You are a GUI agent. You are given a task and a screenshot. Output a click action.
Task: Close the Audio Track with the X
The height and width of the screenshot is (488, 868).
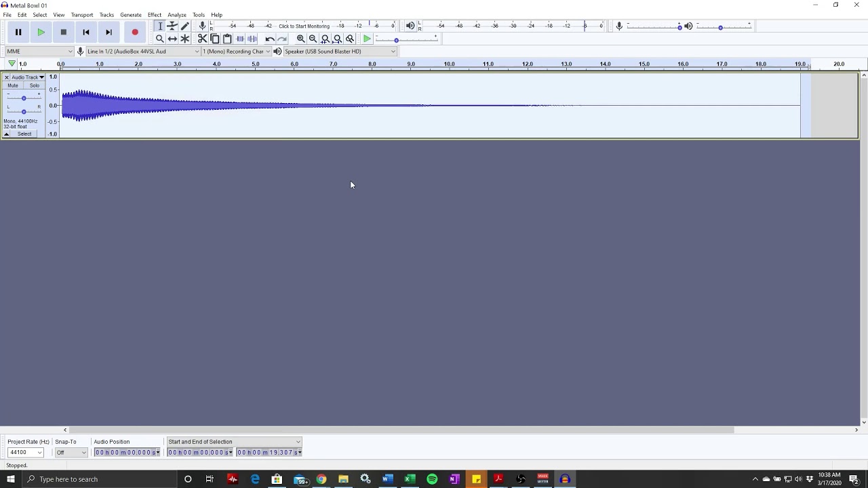[6, 77]
